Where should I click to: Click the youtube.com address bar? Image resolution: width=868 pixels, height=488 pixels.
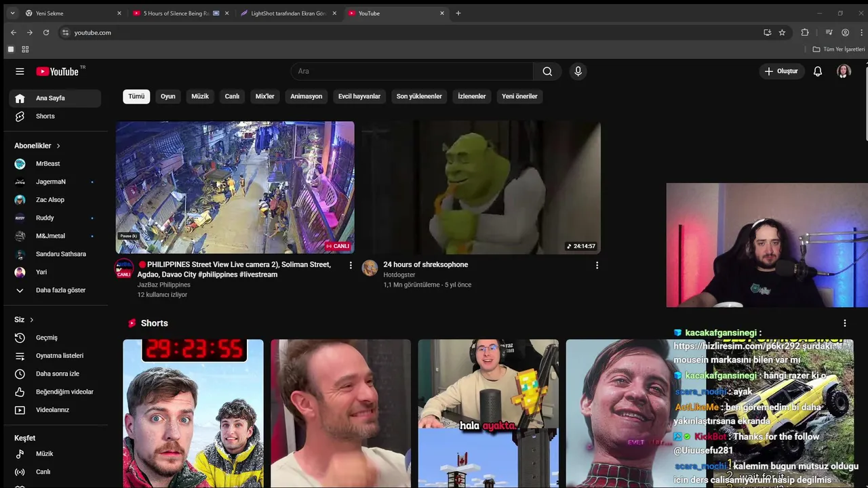(407, 33)
